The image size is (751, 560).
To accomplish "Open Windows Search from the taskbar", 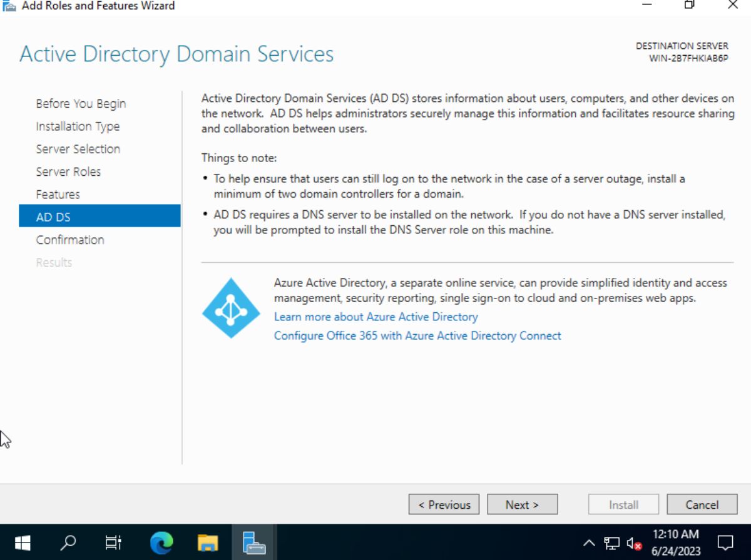I will (68, 542).
